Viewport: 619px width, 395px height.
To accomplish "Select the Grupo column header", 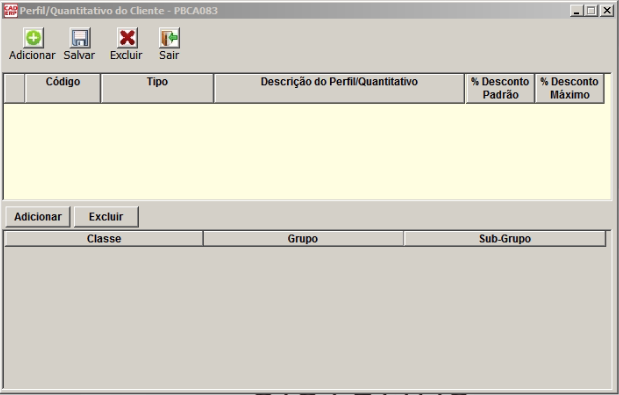I will [303, 239].
